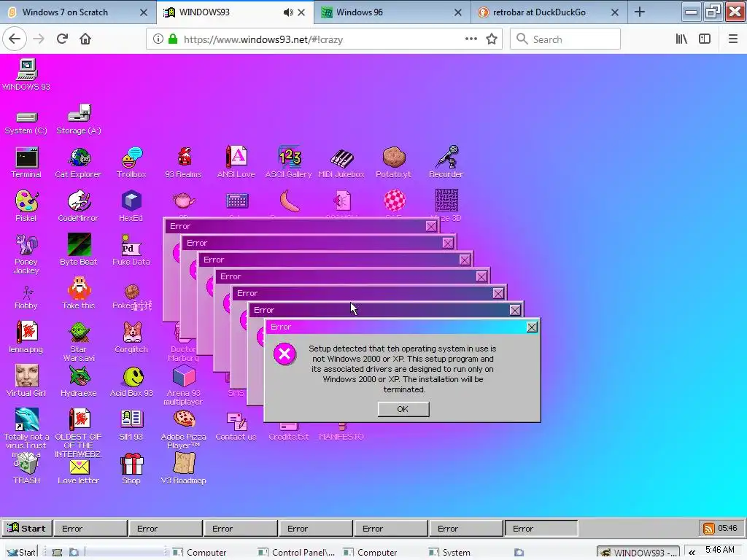Open lenna.png image file
This screenshot has width=747, height=560.
pos(26,337)
